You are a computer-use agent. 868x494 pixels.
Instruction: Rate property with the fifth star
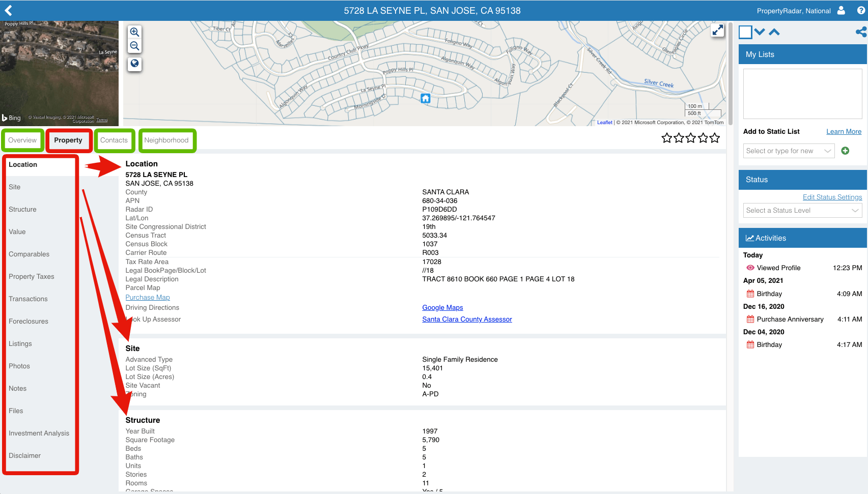[x=715, y=137]
